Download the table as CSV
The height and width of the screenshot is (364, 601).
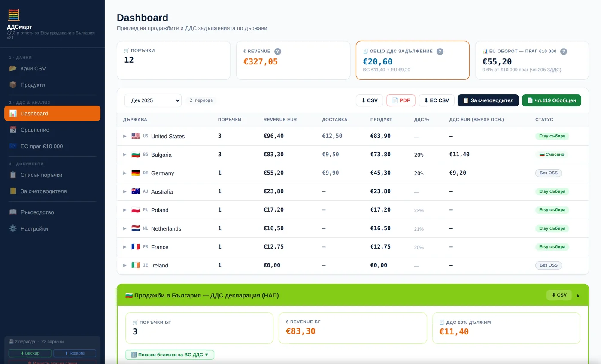click(369, 100)
